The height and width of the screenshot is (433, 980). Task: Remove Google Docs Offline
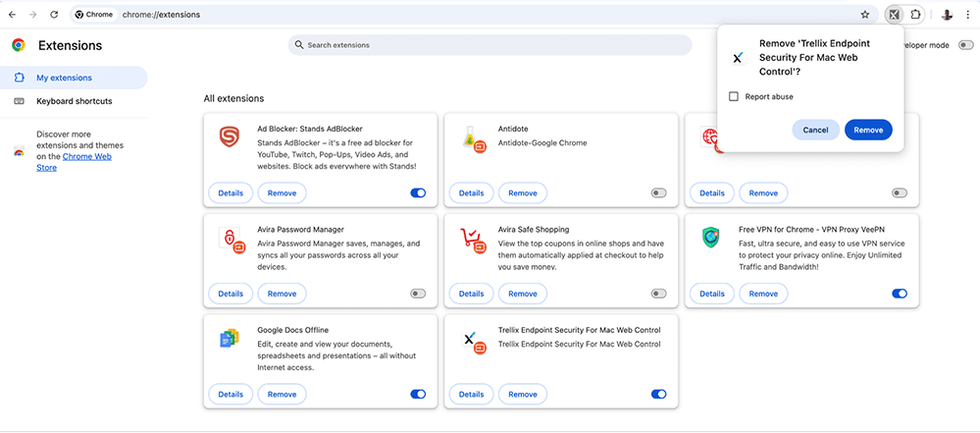[x=282, y=394]
